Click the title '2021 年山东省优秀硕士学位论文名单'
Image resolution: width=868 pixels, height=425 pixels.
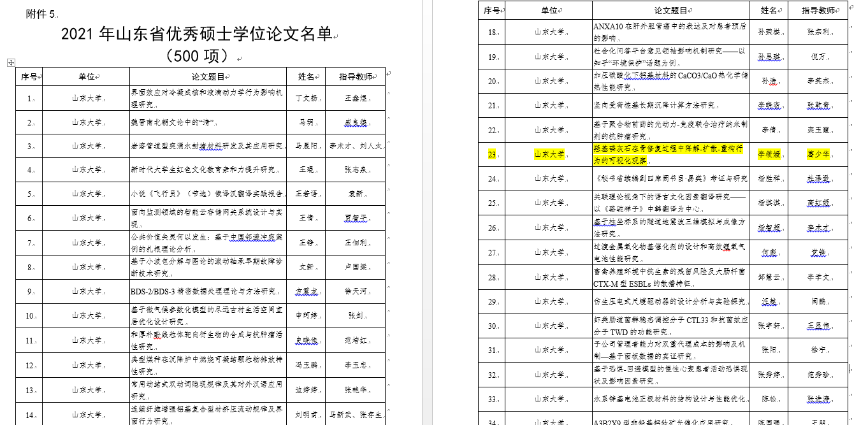(x=197, y=34)
